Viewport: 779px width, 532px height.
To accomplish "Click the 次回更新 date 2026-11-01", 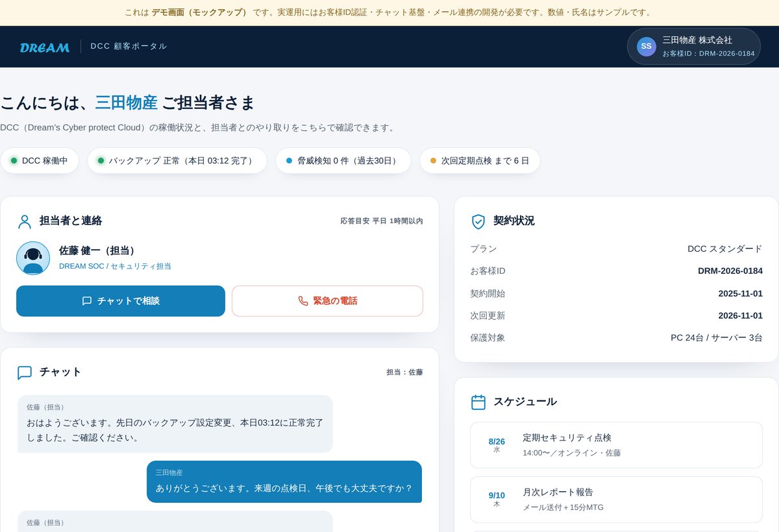I will pyautogui.click(x=740, y=315).
